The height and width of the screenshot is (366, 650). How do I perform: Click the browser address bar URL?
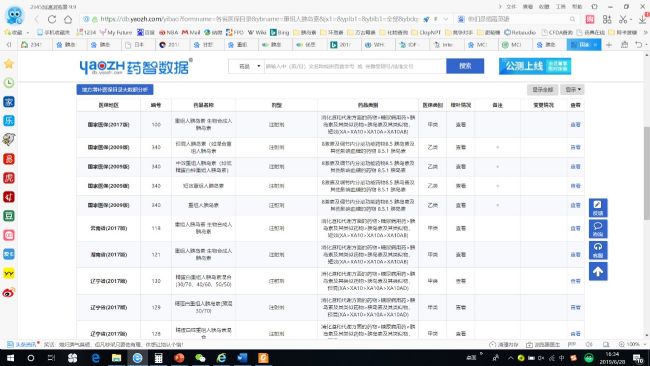[259, 19]
